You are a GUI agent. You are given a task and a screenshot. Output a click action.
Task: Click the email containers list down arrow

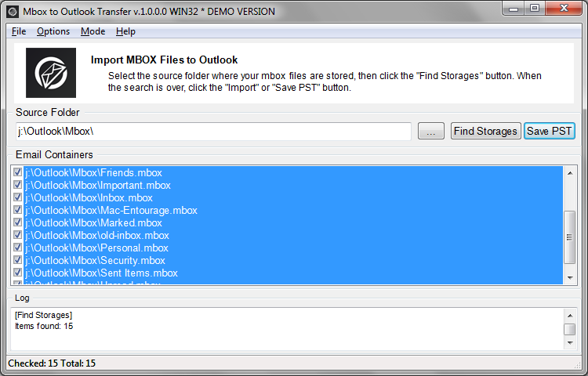tap(570, 278)
